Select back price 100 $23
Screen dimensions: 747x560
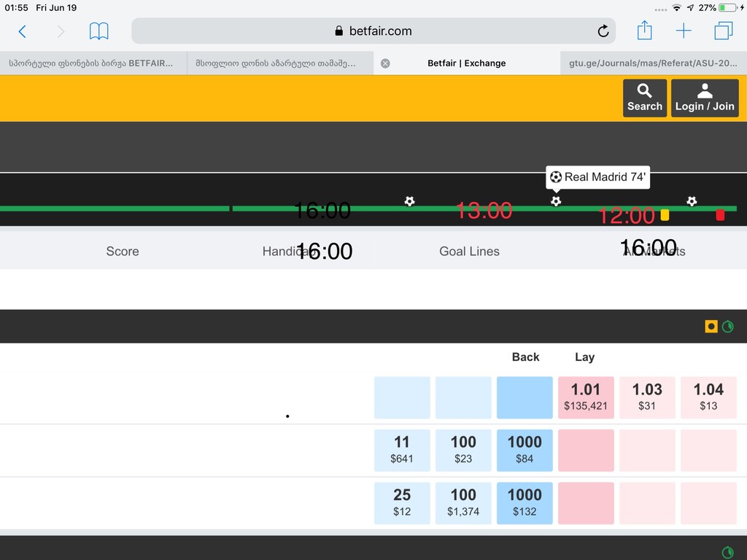coord(463,451)
